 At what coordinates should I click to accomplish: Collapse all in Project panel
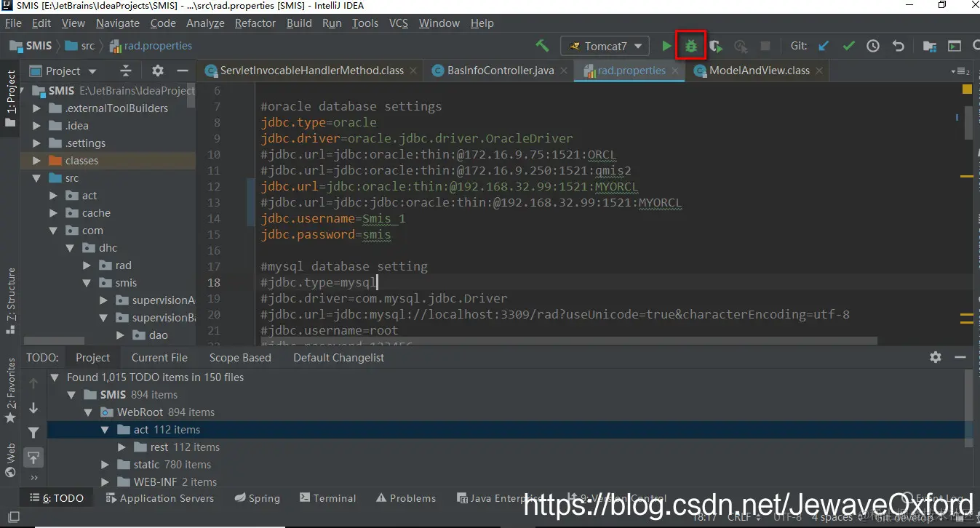click(126, 71)
